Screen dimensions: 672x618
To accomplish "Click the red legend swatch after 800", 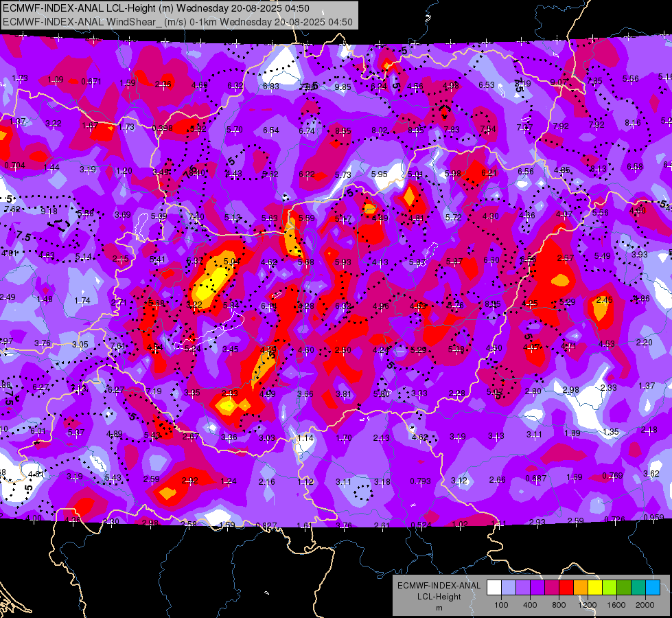I will point(566,588).
